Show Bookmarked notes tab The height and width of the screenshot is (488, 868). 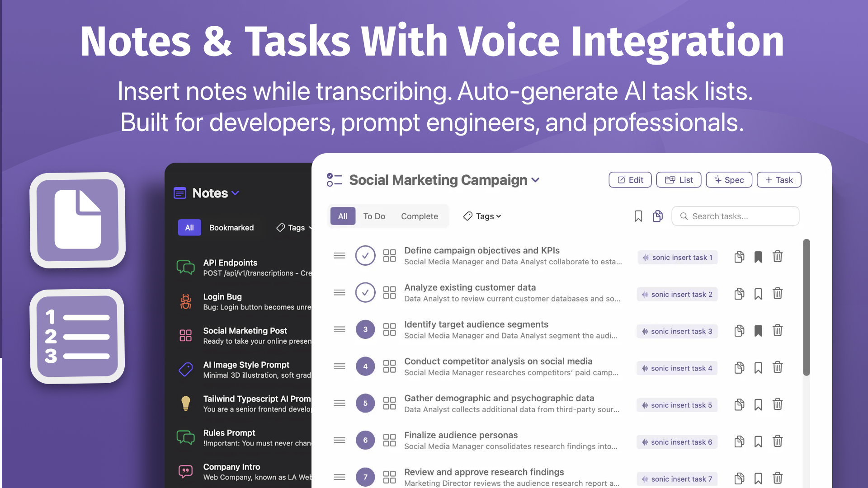coord(231,228)
